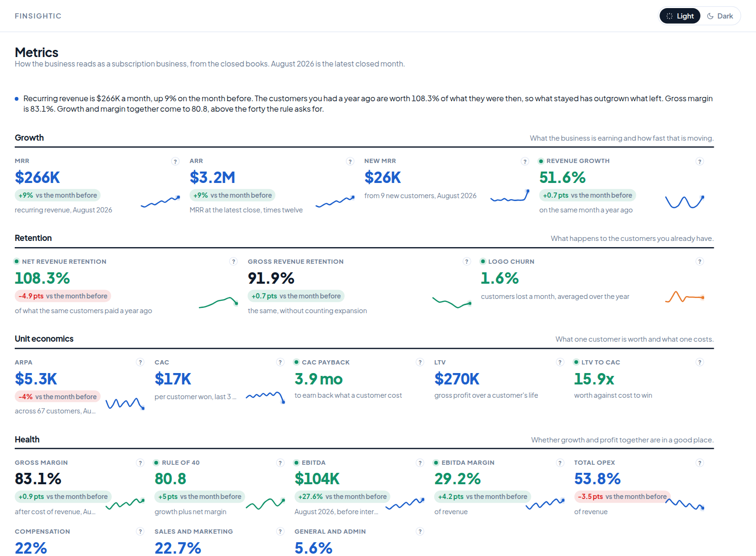Click the Net Revenue Retention sparkline
This screenshot has height=556, width=756.
click(x=219, y=302)
